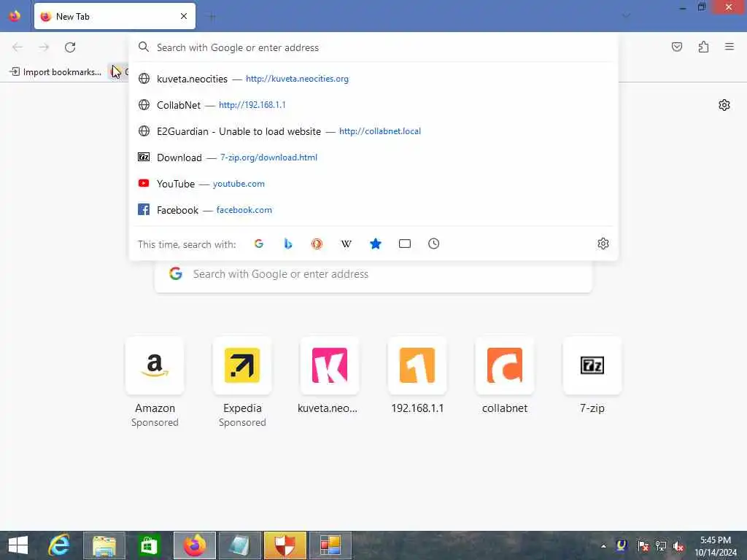Open the red shield taskbar app
The image size is (747, 560).
pyautogui.click(x=285, y=545)
